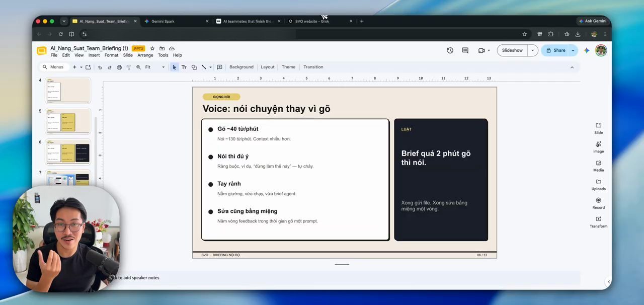Select the Line tool

point(204,67)
